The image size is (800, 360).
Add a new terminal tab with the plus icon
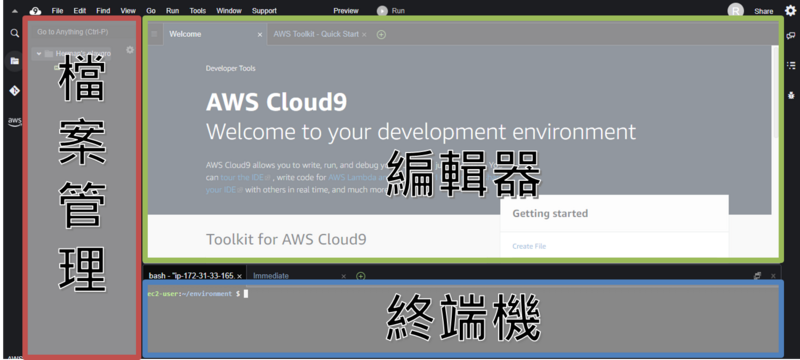[361, 276]
